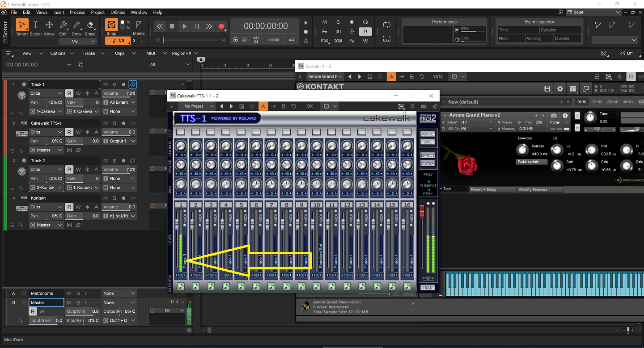Screen dimensions: 644x348
Task: Choose the Erase tool
Action: coord(90,25)
